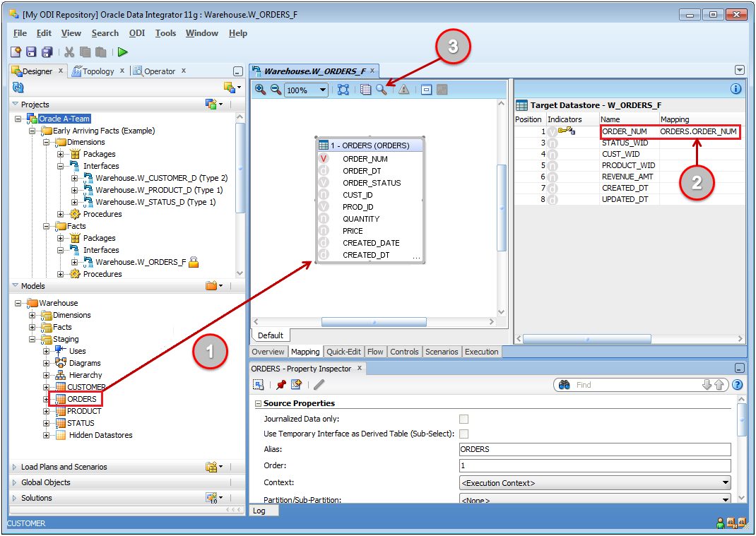Open Property Inspector help icon
This screenshot has width=756, height=536.
[738, 385]
